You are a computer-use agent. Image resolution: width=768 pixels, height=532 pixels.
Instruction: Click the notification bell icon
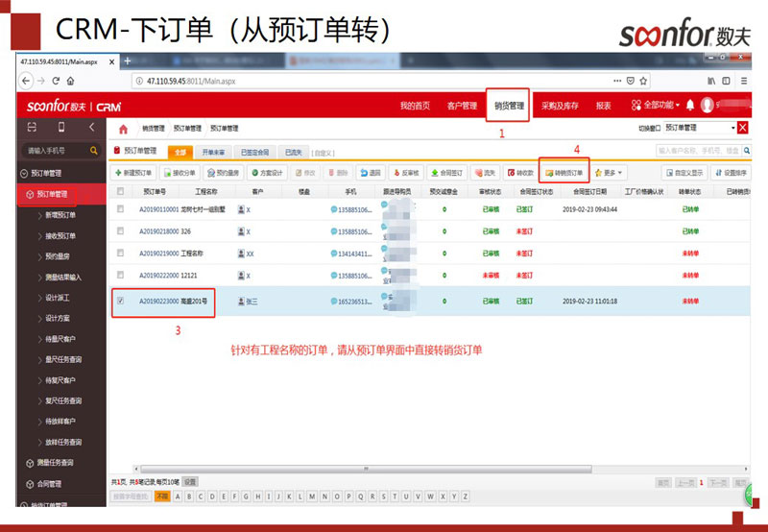(689, 105)
